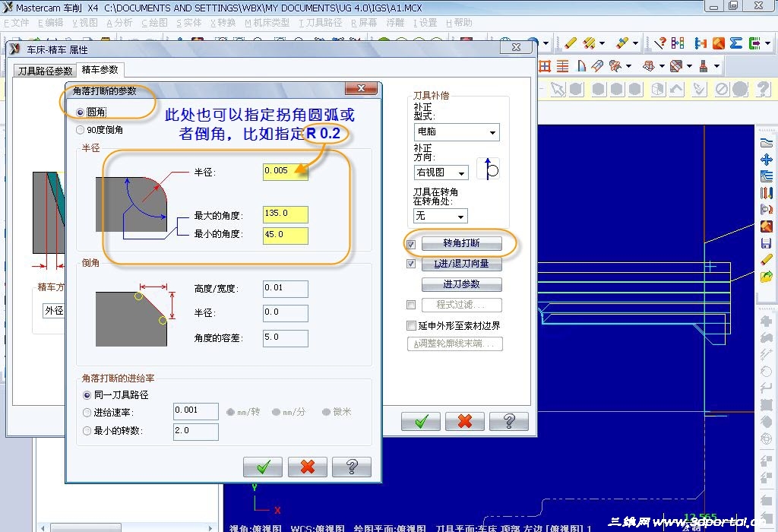Click the 进刀参数 button

pos(461,284)
